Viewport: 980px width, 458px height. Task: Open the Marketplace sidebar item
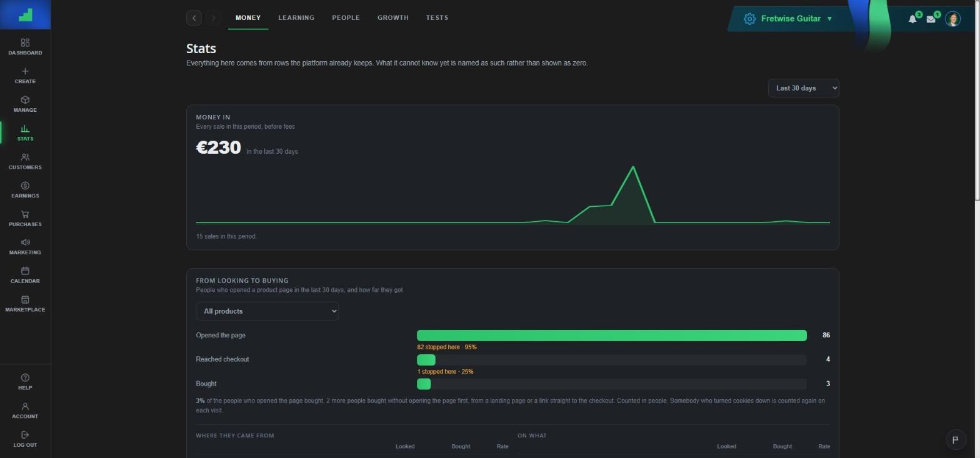(x=25, y=304)
